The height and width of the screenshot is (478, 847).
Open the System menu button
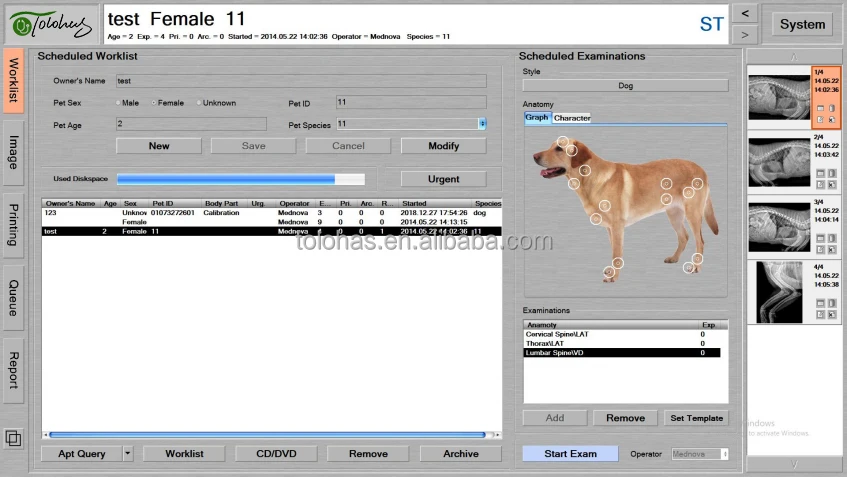click(x=802, y=24)
